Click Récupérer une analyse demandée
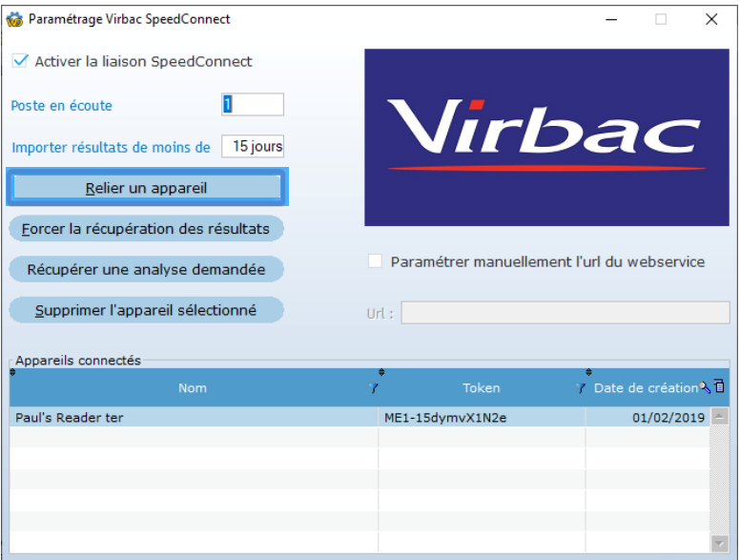This screenshot has width=740, height=560. [x=146, y=269]
